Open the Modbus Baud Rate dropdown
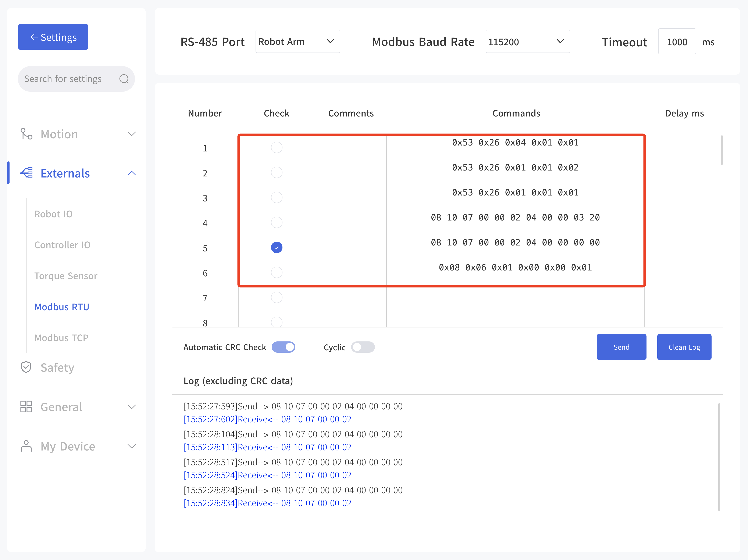The width and height of the screenshot is (748, 560). [528, 42]
